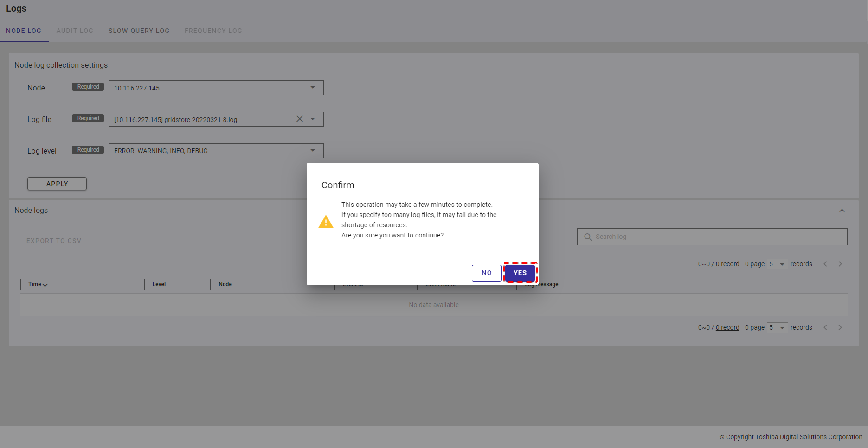Open the Log level dropdown
The width and height of the screenshot is (868, 448).
pyautogui.click(x=313, y=151)
